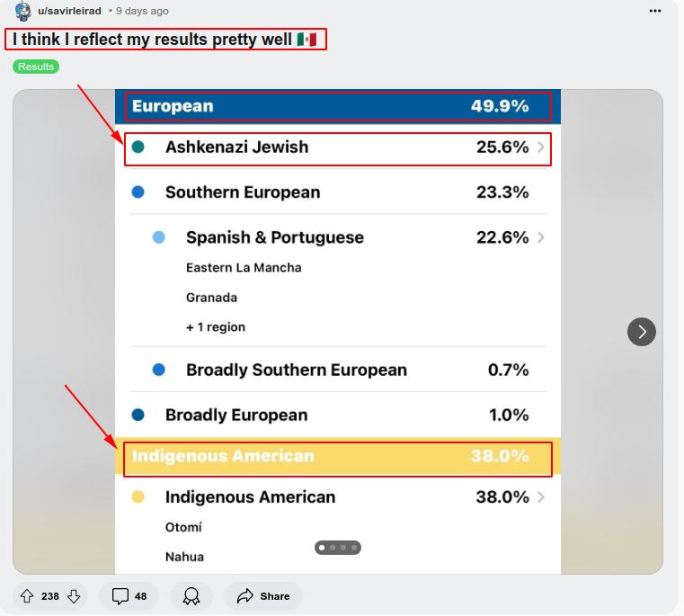Click the blue European header row
The image size is (684, 616).
coord(337,106)
